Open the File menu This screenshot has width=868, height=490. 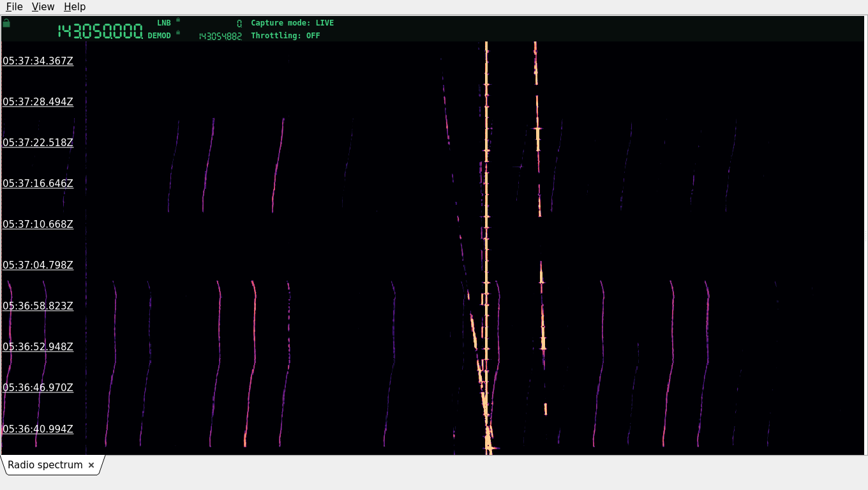tap(14, 6)
